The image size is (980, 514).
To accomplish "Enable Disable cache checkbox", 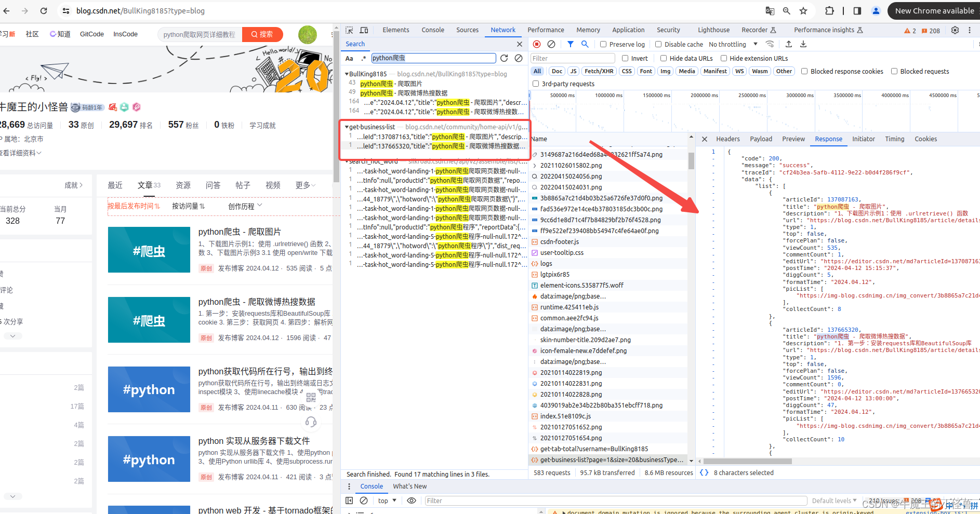I will click(x=658, y=44).
